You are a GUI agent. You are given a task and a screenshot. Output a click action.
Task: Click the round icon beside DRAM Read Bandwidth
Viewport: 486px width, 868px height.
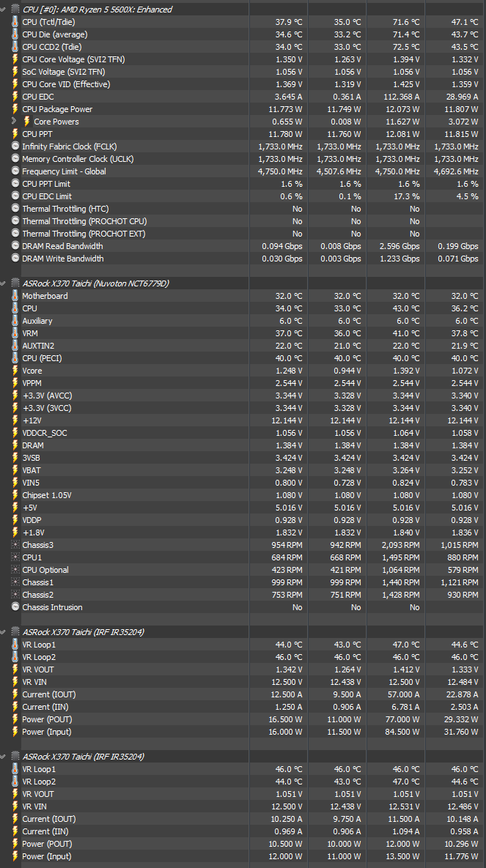point(15,246)
